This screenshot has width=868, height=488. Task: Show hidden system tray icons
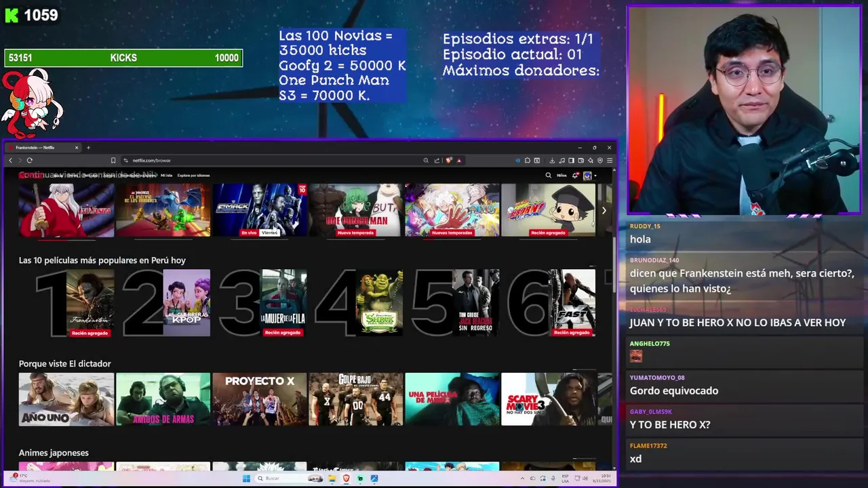click(523, 479)
